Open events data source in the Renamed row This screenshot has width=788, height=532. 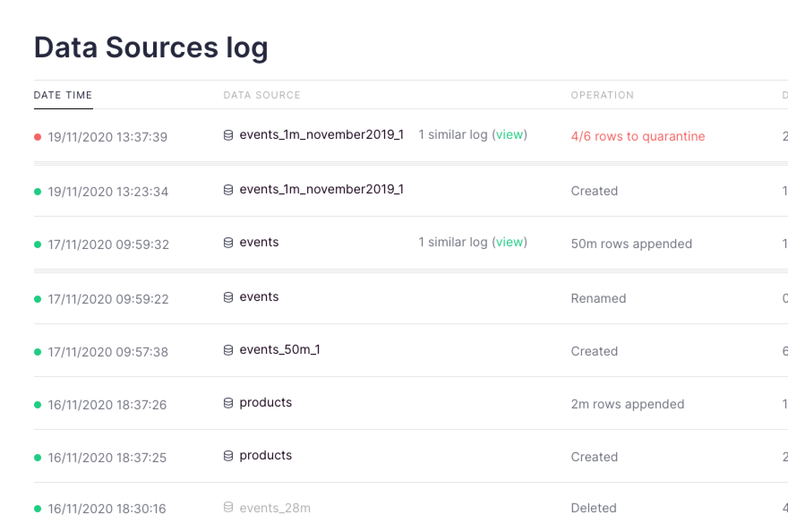click(259, 297)
